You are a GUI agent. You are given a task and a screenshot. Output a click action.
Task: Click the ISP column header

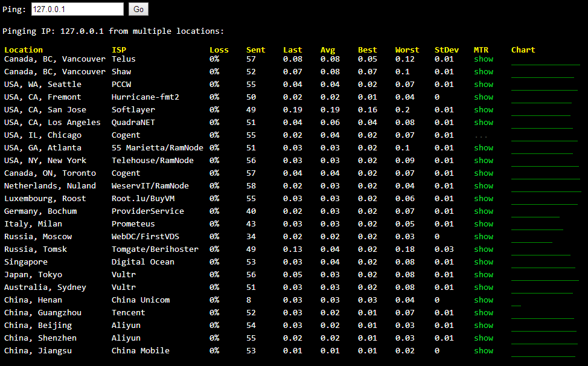coord(119,50)
